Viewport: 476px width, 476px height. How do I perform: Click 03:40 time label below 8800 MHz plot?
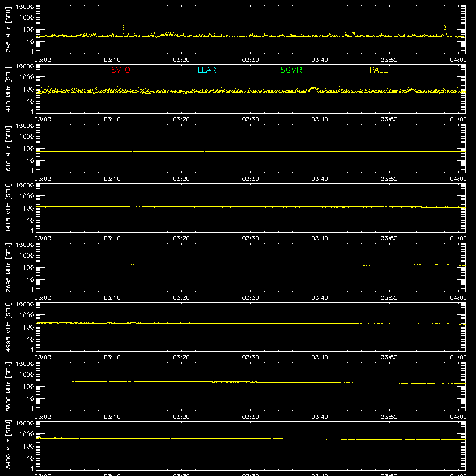pos(320,417)
